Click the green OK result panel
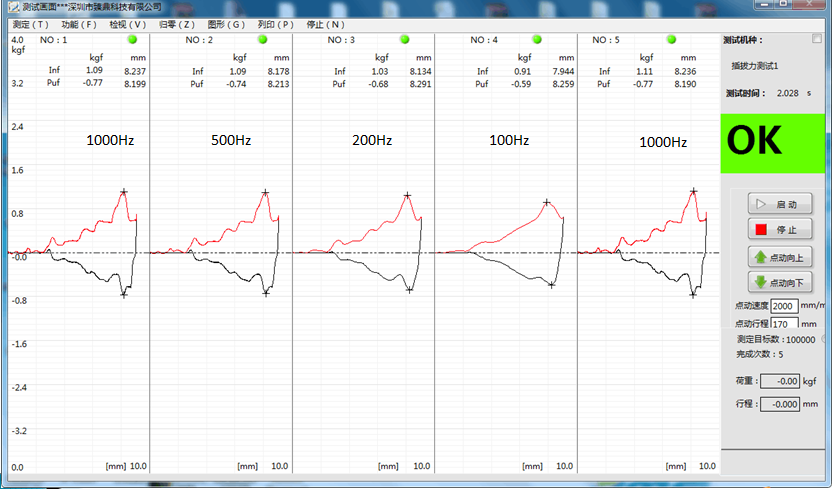The height and width of the screenshot is (489, 834). [775, 142]
